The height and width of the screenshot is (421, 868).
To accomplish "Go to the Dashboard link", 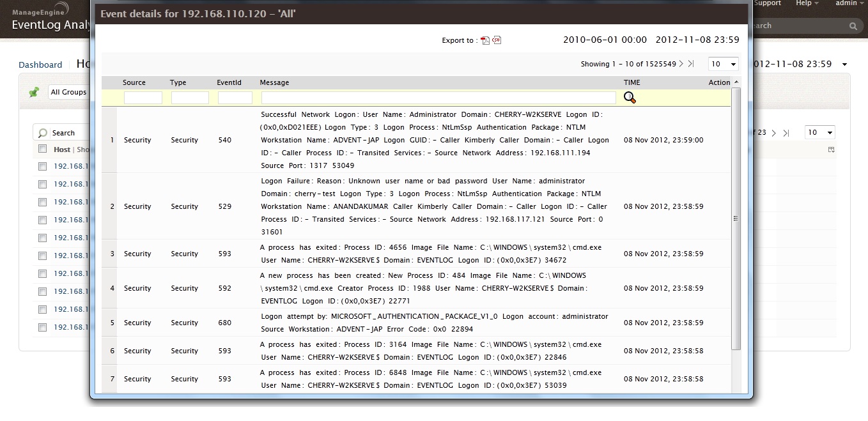I will click(40, 65).
